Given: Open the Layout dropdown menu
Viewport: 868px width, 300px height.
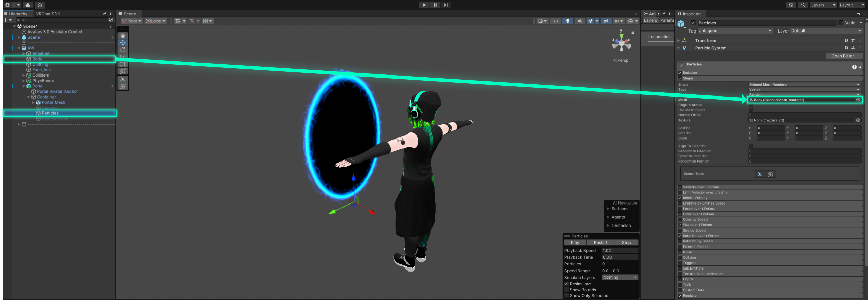Looking at the screenshot, I should click(852, 5).
